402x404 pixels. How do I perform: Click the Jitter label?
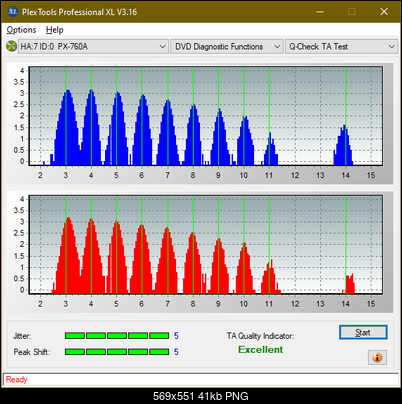click(x=22, y=336)
